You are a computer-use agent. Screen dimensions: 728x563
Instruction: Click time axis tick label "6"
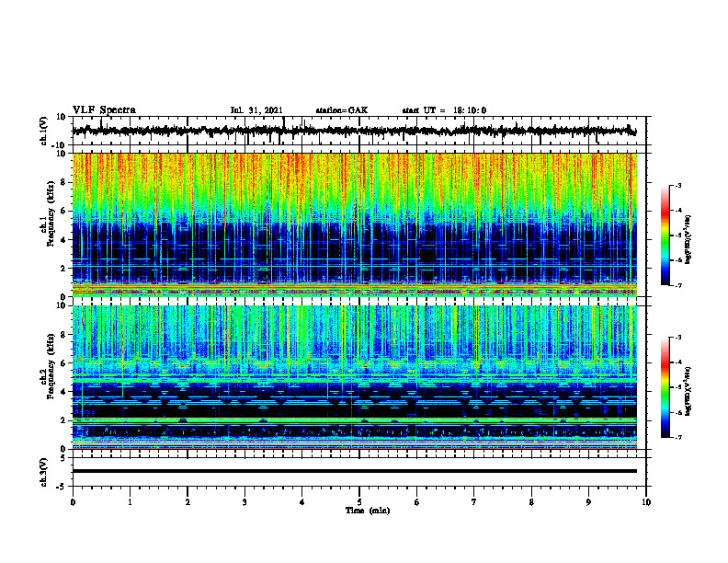[x=417, y=502]
